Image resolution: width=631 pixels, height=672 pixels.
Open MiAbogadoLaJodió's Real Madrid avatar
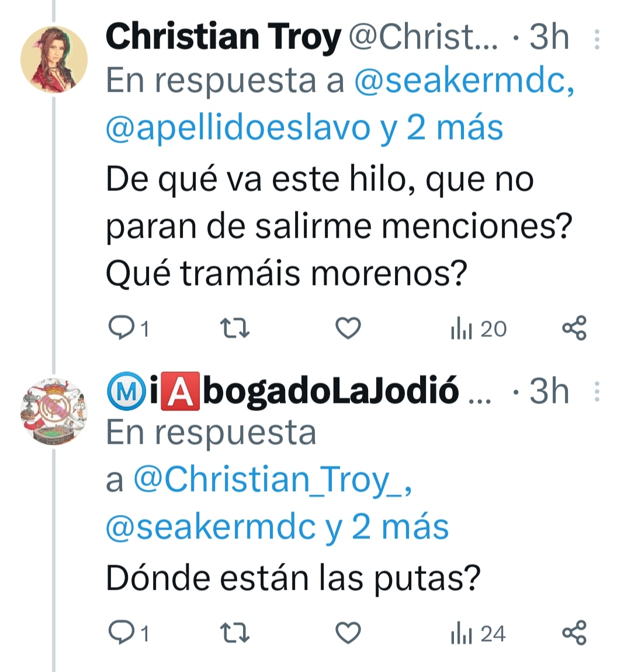[x=54, y=412]
